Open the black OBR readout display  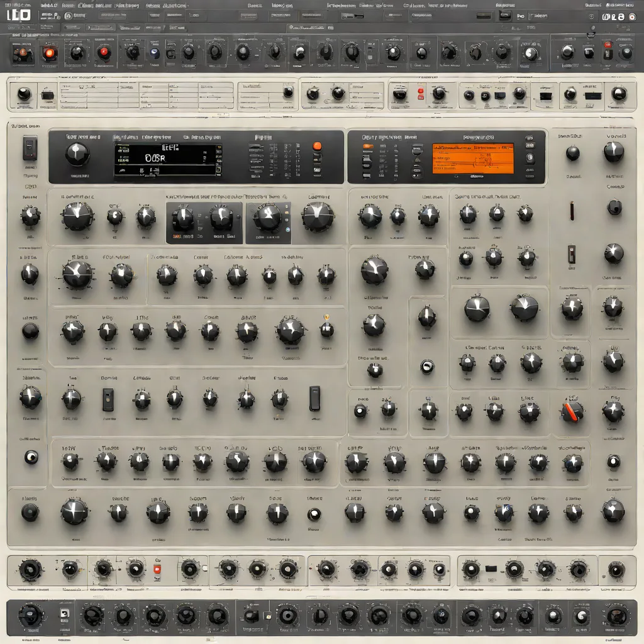168,160
